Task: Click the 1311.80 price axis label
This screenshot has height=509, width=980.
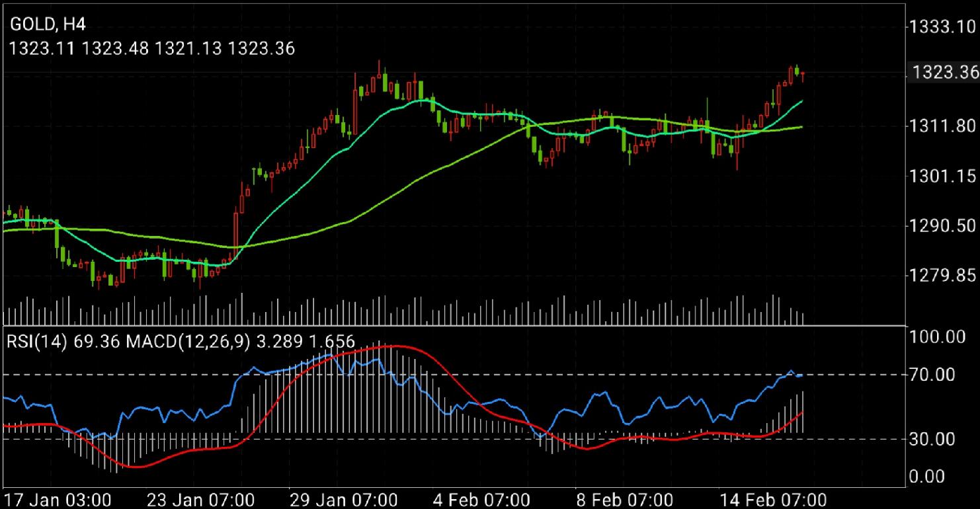Action: point(943,126)
